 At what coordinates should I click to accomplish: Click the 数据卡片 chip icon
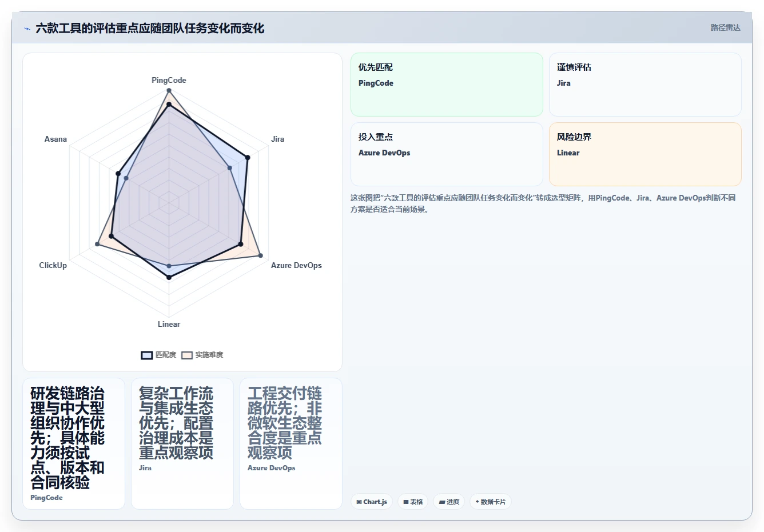click(x=477, y=502)
